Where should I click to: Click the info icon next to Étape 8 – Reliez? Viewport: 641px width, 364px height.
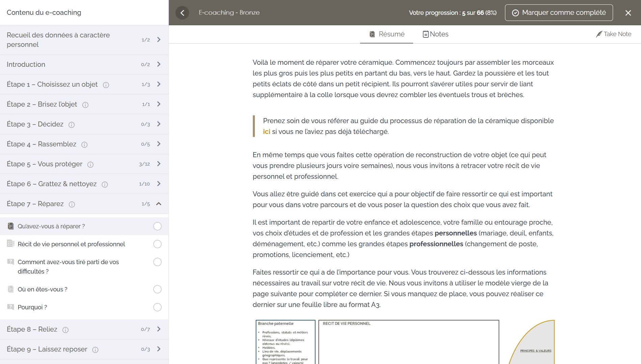click(65, 330)
